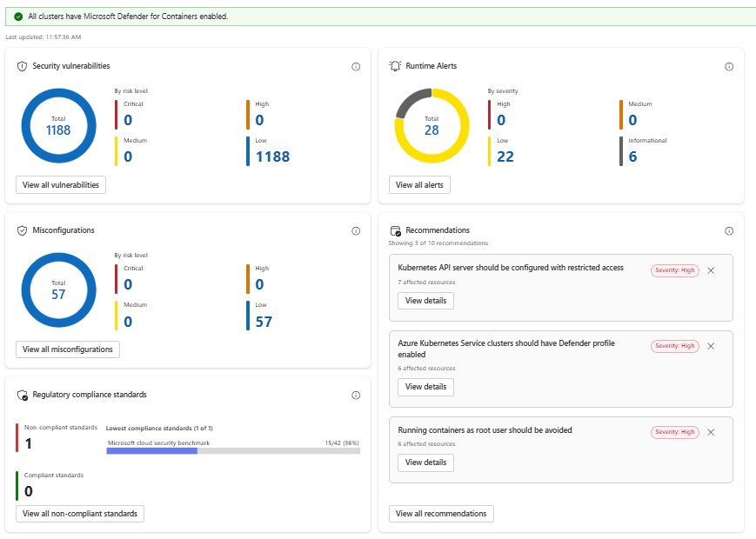Click green checkmark icon in Defender banner
Image resolution: width=756 pixels, height=539 pixels.
pos(18,17)
